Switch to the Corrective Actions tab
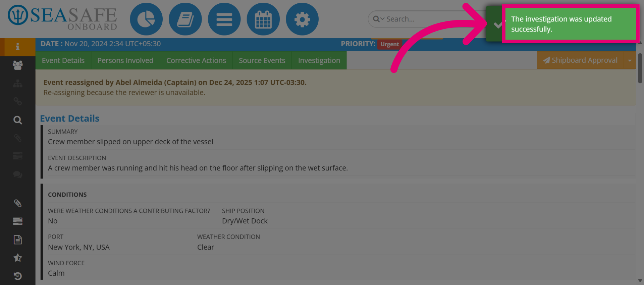644x285 pixels. click(x=196, y=60)
